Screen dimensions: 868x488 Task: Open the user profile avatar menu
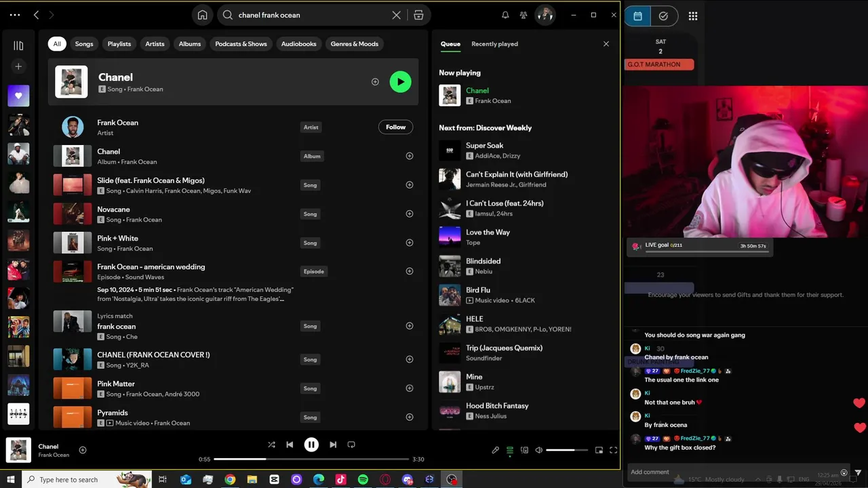[x=545, y=15]
